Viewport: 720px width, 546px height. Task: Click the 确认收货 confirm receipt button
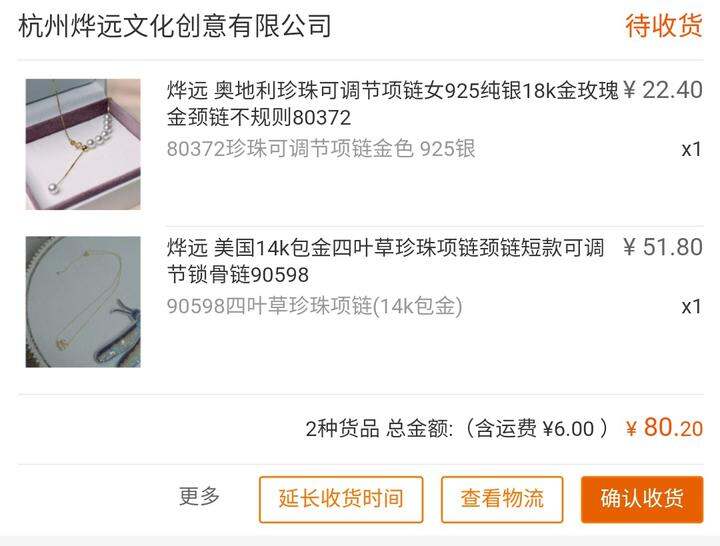coord(642,499)
